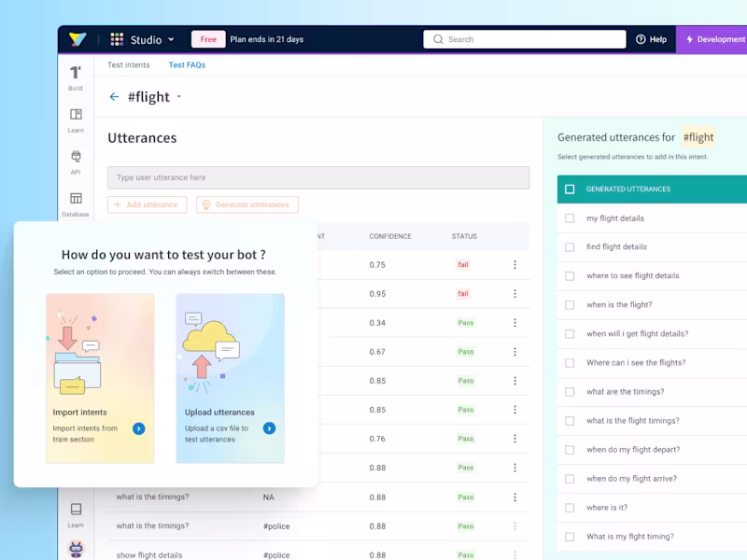Focus the 'Type user utterance here' field

click(318, 177)
